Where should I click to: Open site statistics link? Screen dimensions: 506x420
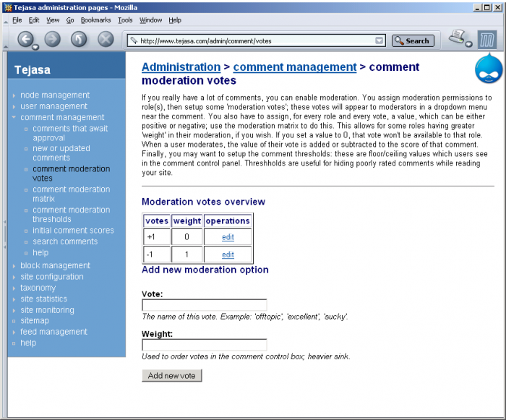click(x=43, y=299)
